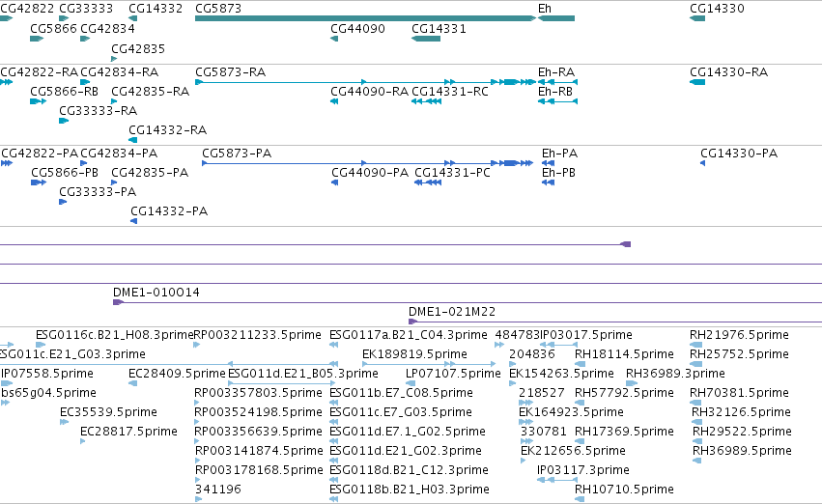Open transcript CG14332-RA label

168,130
